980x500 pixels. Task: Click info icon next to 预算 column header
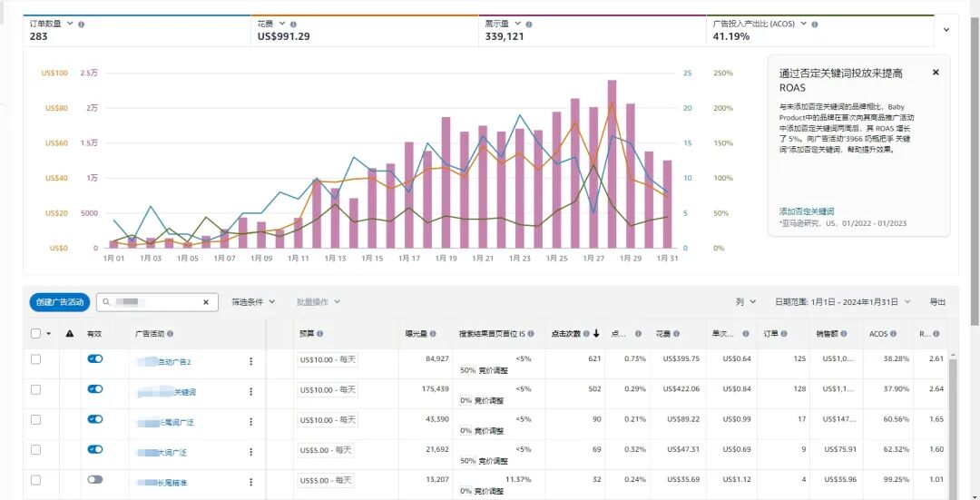click(320, 334)
